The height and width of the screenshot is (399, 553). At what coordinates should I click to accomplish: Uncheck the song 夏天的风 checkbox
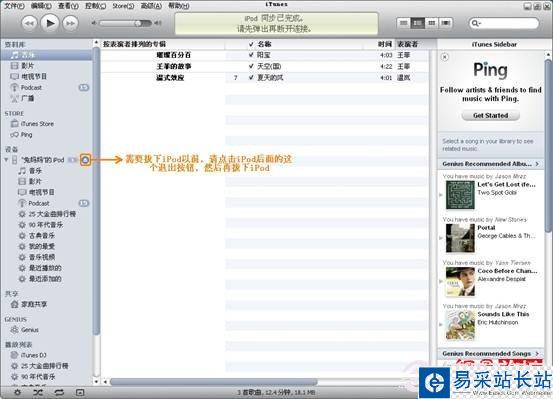[251, 77]
